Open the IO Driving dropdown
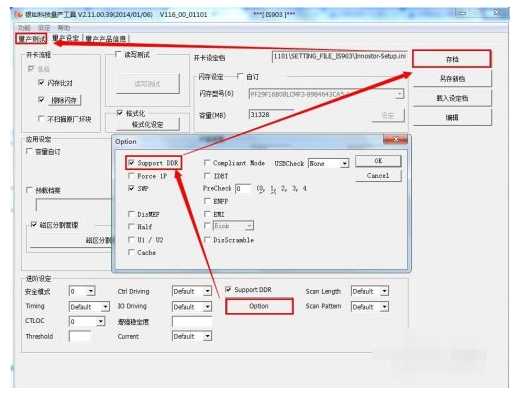The width and height of the screenshot is (515, 393). [192, 307]
